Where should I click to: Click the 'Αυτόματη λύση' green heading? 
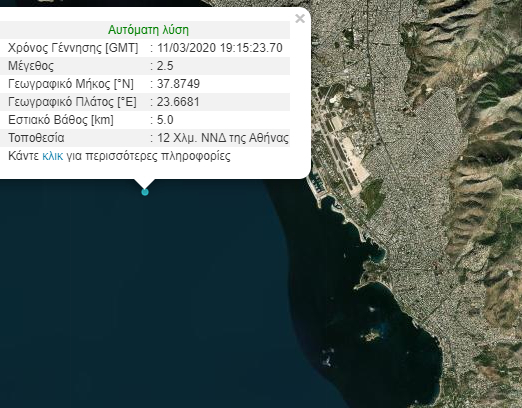pos(148,30)
